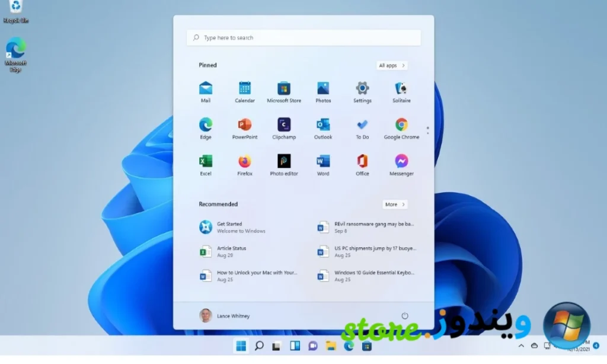The height and width of the screenshot is (364, 607).
Task: Open Google Chrome from the Start menu
Action: (401, 125)
